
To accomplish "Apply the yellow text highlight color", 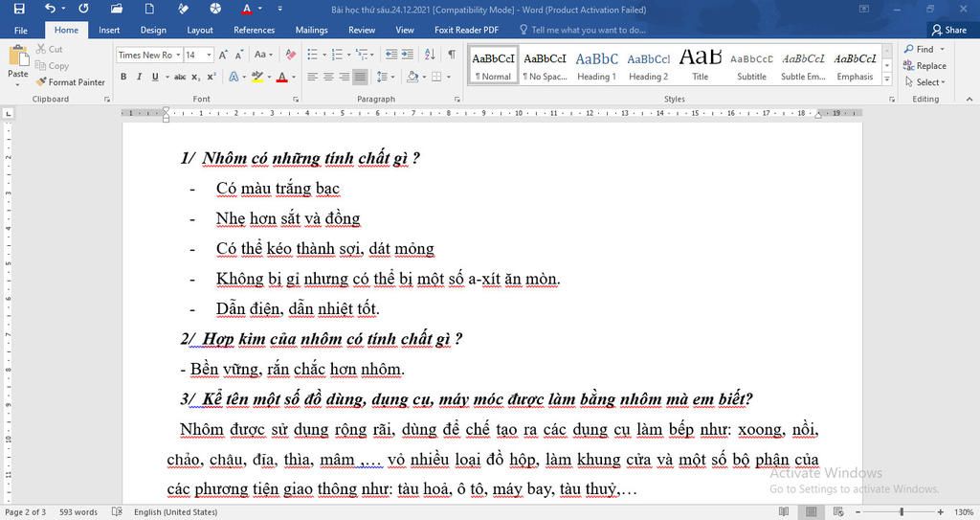I will (256, 77).
